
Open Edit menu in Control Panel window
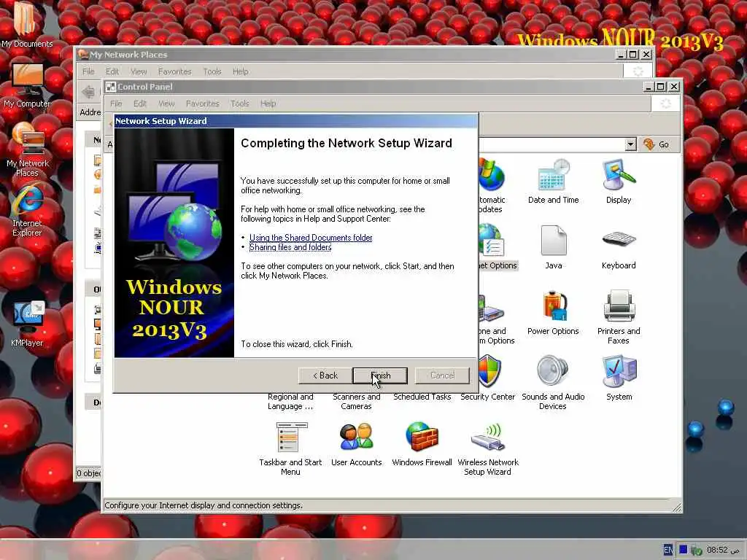pyautogui.click(x=139, y=104)
